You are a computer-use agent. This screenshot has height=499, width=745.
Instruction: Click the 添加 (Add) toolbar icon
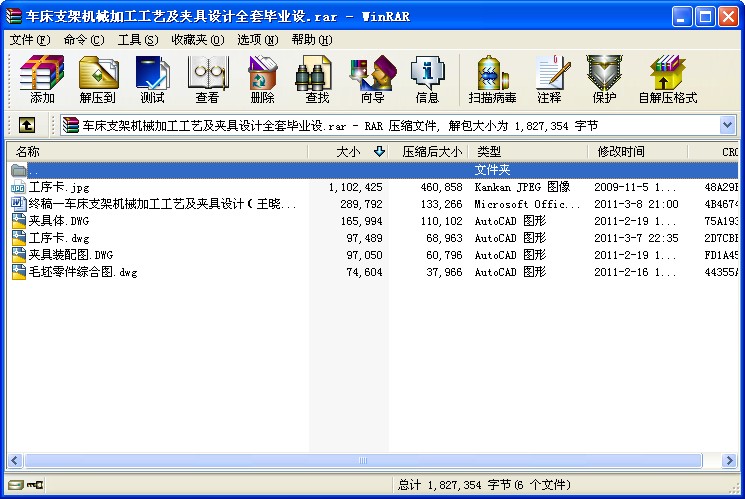click(42, 79)
